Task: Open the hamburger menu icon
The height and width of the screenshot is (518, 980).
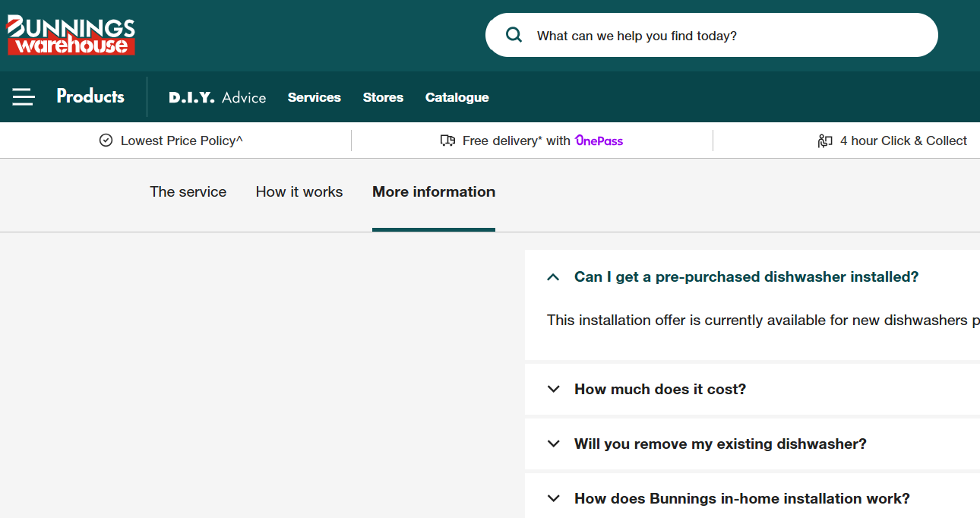Action: (x=24, y=96)
